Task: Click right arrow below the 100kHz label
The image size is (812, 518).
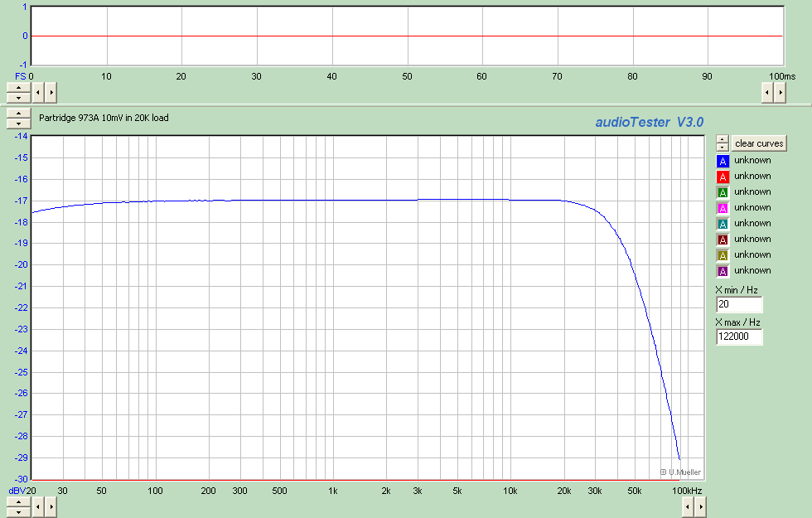Action: coord(701,507)
